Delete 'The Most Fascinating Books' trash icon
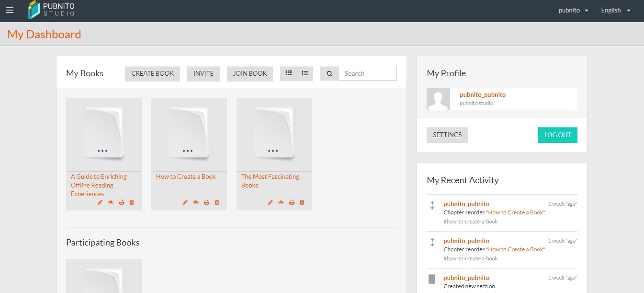The image size is (644, 293). (302, 202)
